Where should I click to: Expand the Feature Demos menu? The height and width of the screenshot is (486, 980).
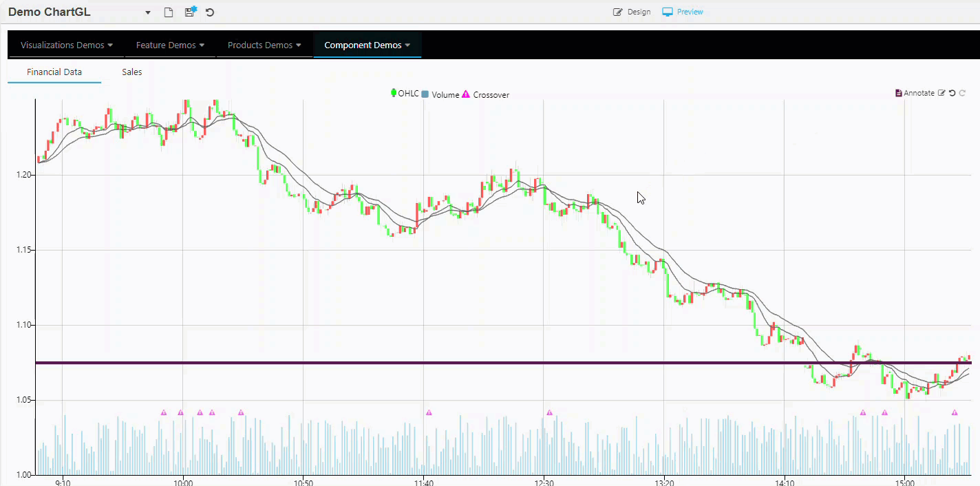click(170, 45)
